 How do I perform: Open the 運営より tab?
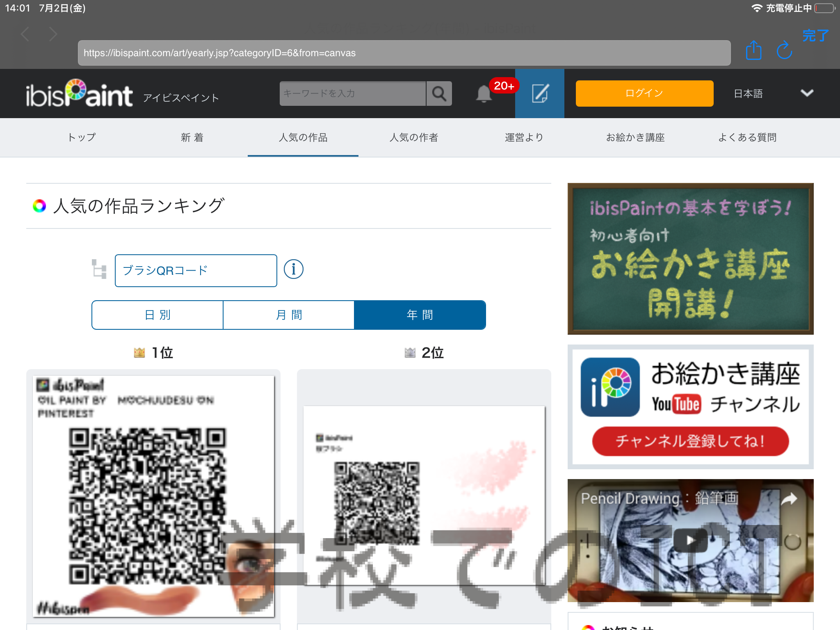tap(525, 137)
